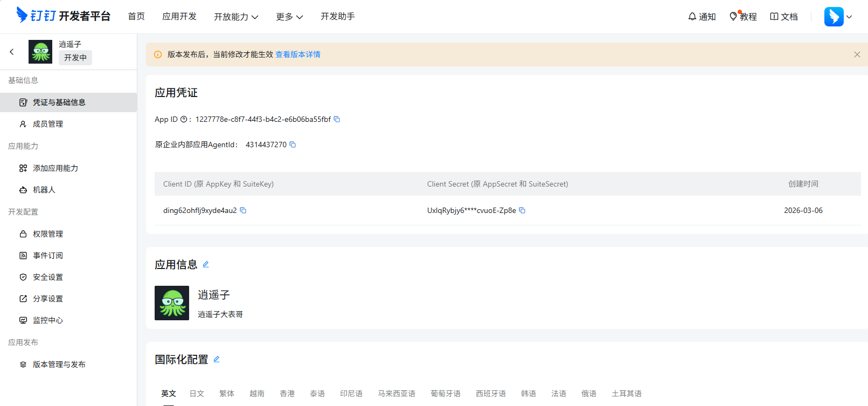Edit the 应用信息 section
868x406 pixels.
point(206,264)
